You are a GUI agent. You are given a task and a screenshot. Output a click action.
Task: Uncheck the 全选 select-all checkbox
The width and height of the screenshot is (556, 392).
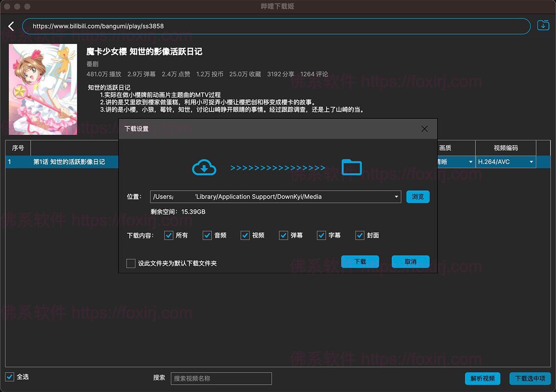point(9,377)
